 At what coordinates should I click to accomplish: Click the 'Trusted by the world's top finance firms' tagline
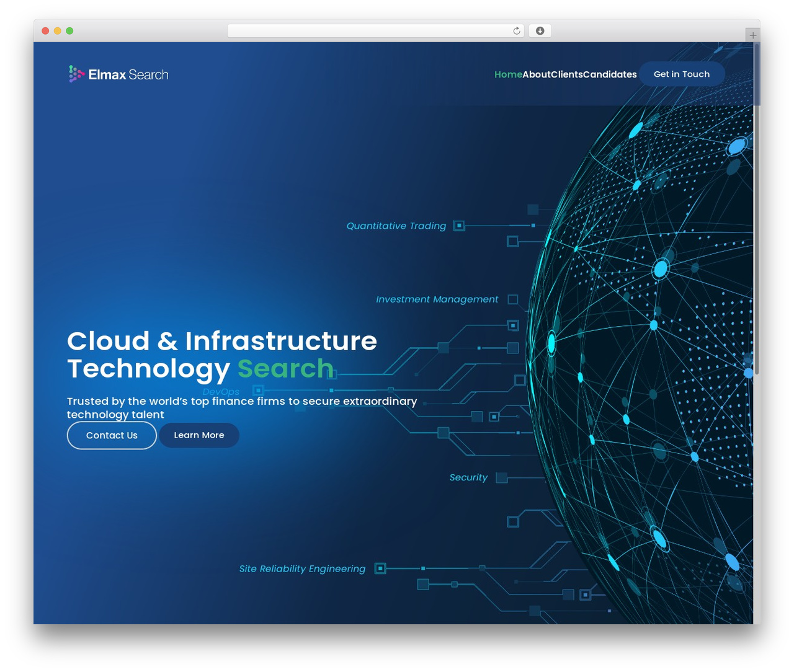242,408
